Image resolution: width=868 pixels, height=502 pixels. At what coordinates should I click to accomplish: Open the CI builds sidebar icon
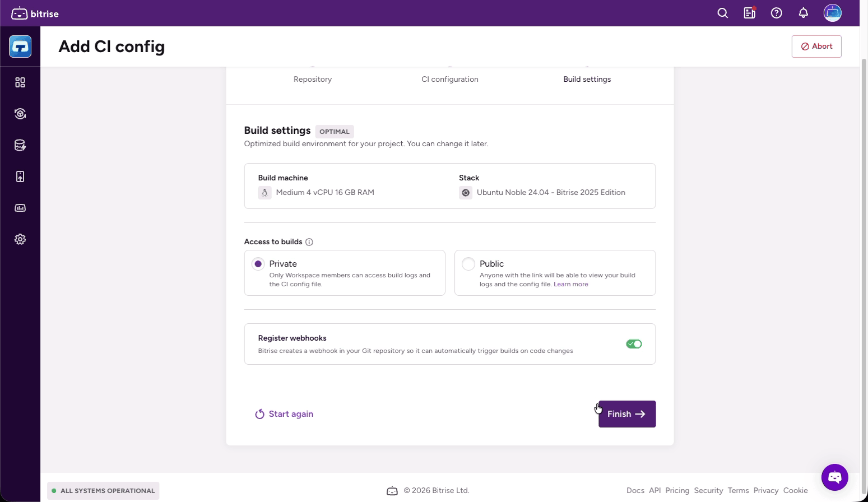pos(20,114)
